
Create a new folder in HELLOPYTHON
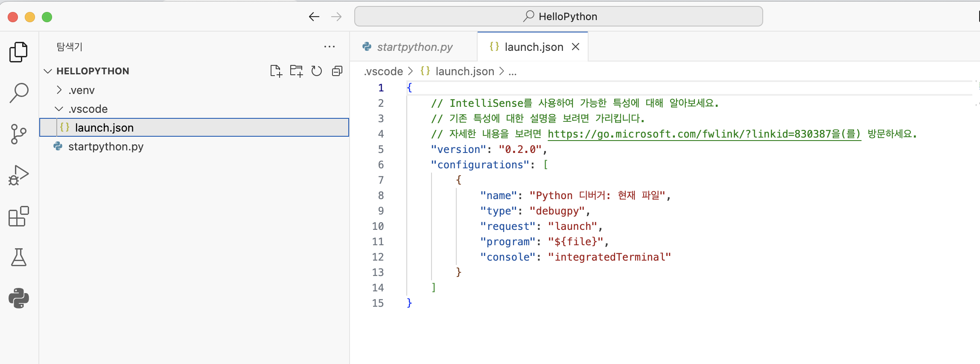click(296, 71)
